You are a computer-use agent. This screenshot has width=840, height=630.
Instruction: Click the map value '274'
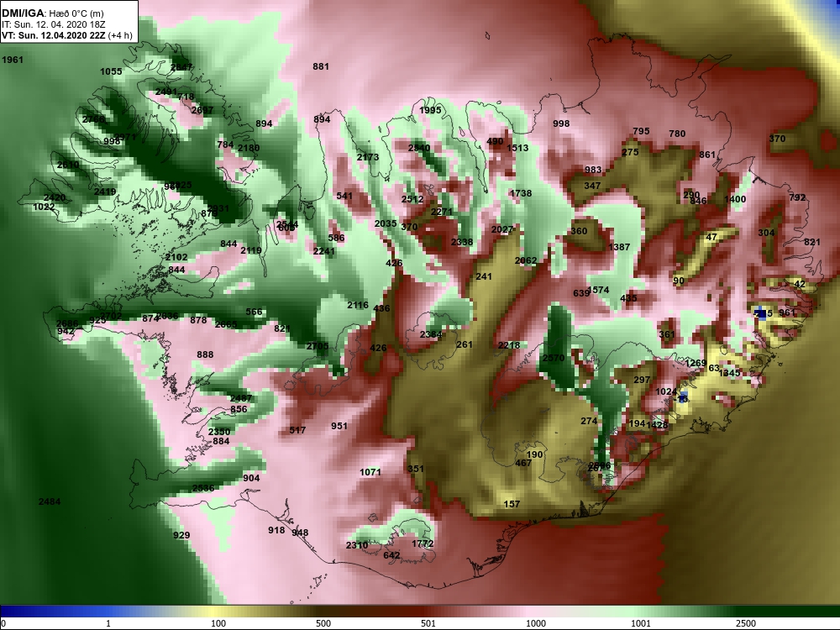click(x=589, y=421)
